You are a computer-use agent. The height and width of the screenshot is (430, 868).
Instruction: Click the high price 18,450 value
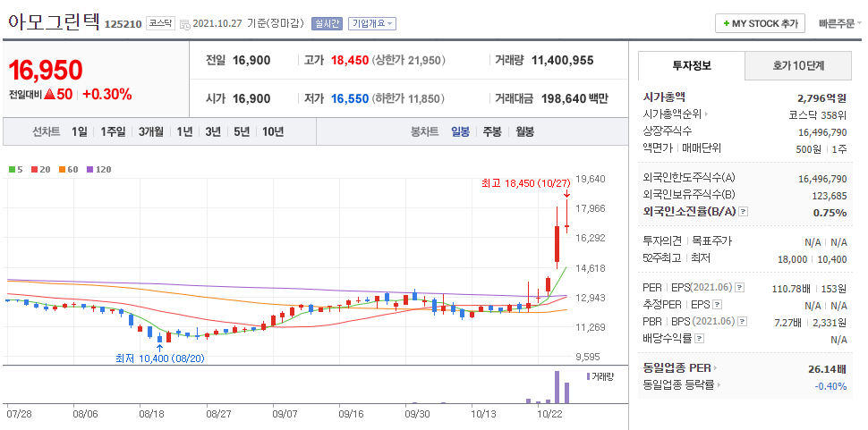click(350, 60)
